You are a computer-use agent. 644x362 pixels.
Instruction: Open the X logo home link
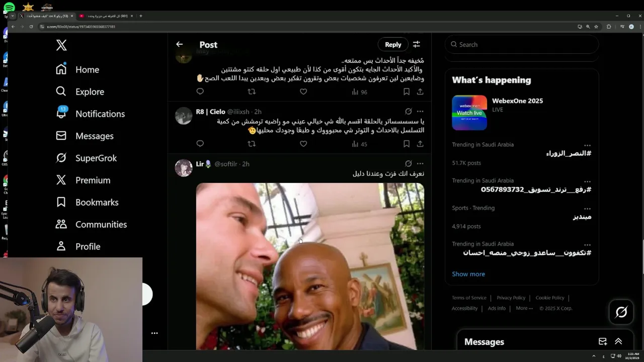tap(61, 45)
